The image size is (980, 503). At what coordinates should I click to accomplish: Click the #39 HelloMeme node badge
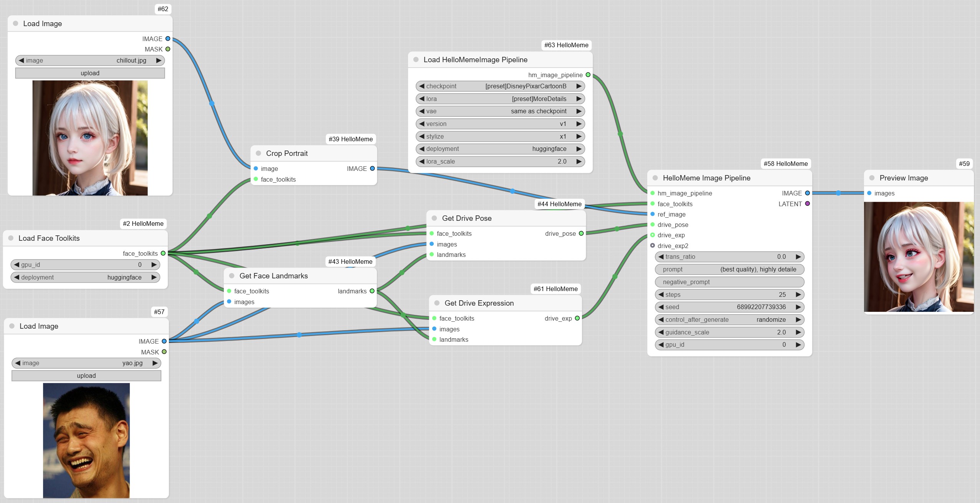pos(350,139)
